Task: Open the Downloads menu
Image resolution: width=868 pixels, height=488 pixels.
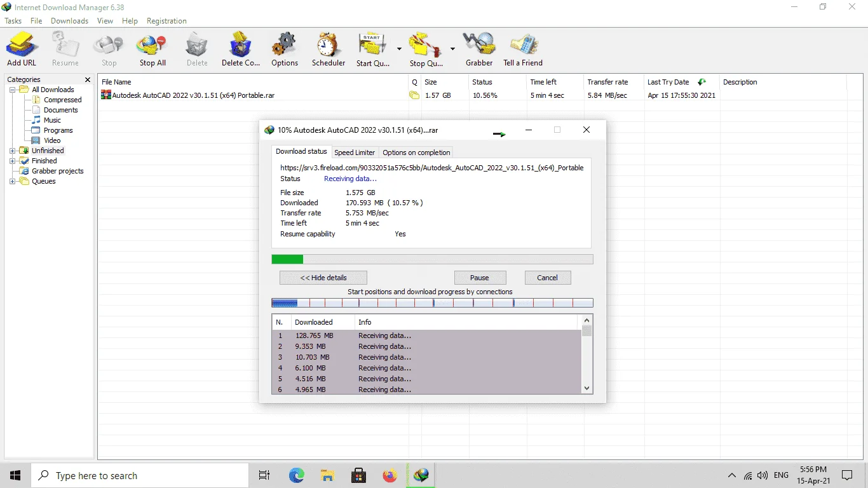Action: pos(70,21)
